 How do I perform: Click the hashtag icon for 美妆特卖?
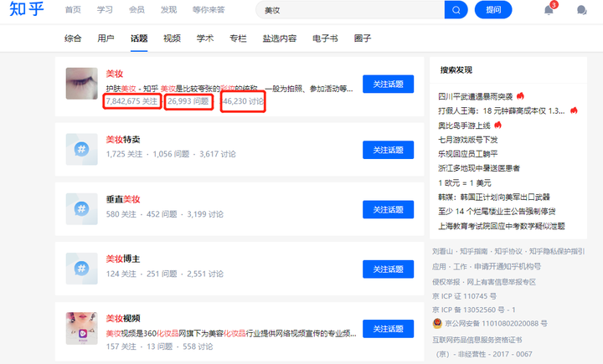81,149
